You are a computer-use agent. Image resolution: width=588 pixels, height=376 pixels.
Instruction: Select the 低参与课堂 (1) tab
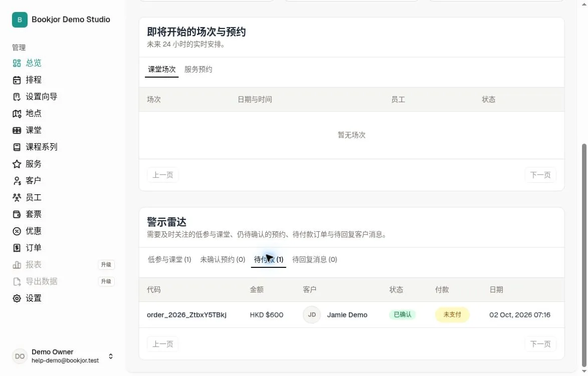click(x=169, y=259)
